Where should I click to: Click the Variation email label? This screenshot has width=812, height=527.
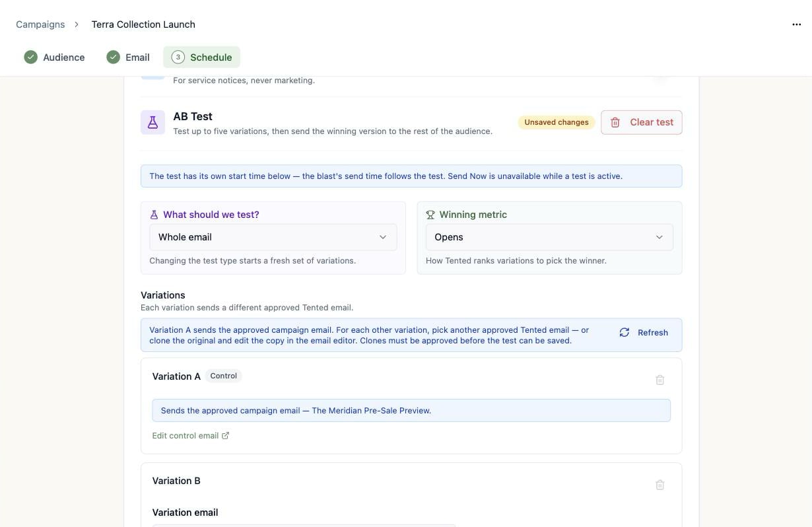(185, 512)
